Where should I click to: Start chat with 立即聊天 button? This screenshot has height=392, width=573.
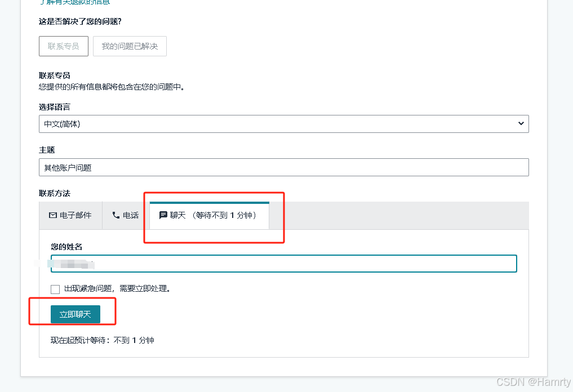(75, 314)
